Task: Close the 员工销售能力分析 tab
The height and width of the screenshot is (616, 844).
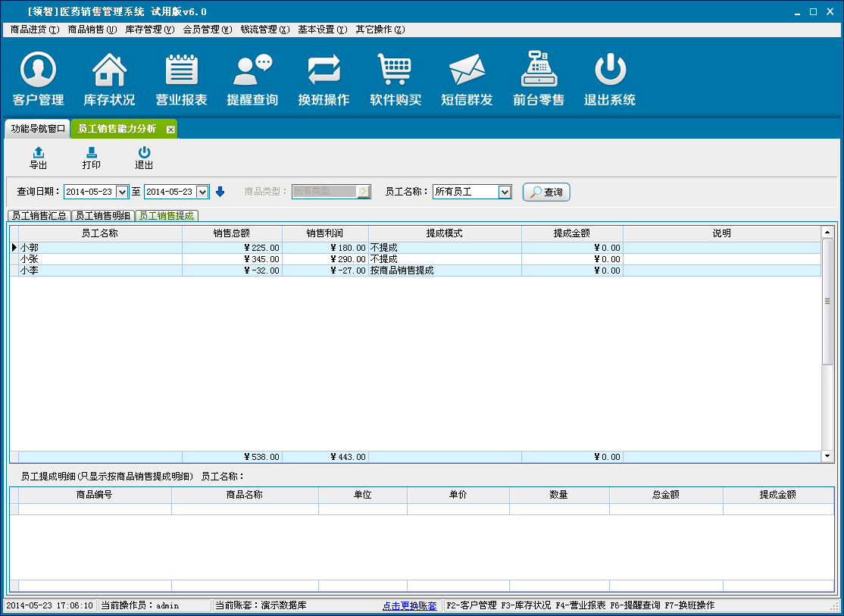Action: click(170, 130)
